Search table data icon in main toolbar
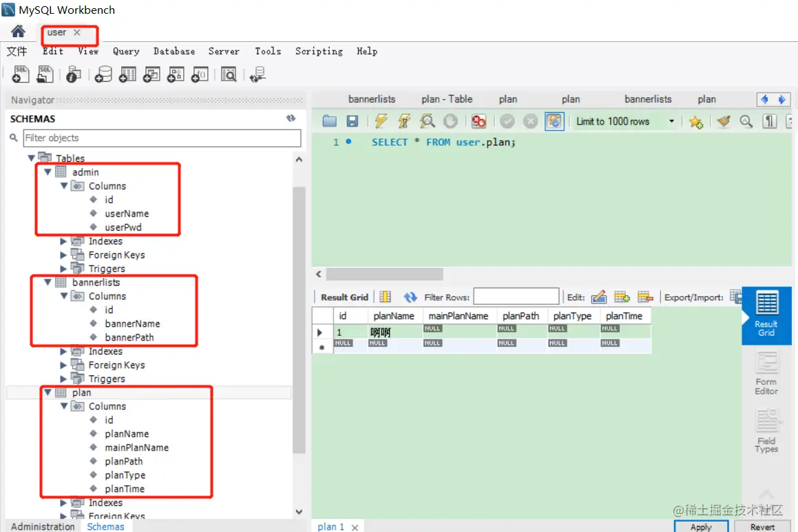This screenshot has height=532, width=798. pyautogui.click(x=229, y=74)
